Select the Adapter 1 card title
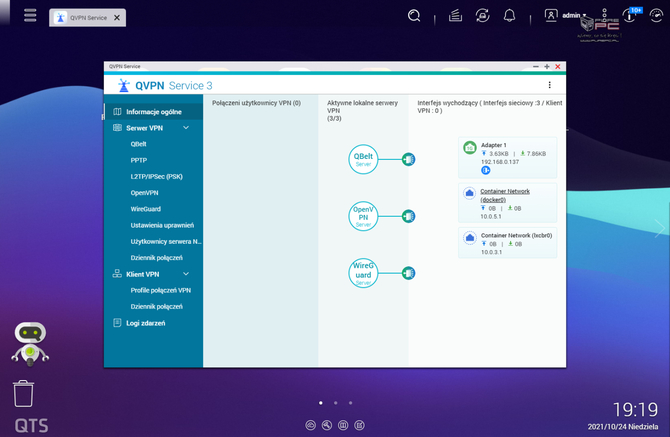The image size is (670, 437). 494,145
